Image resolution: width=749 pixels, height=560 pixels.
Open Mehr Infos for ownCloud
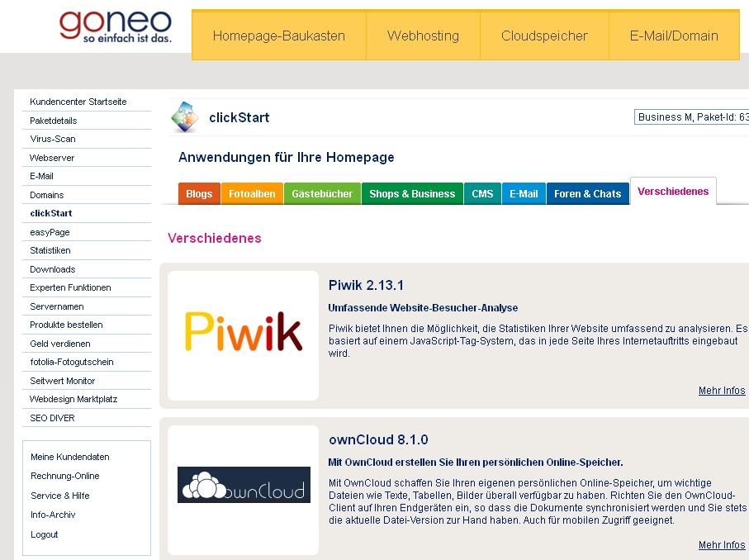tap(722, 544)
